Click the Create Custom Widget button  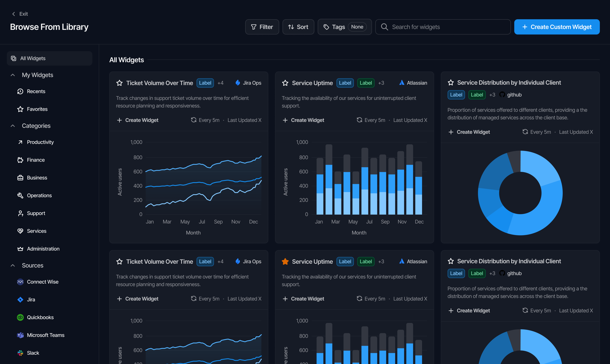tap(557, 27)
